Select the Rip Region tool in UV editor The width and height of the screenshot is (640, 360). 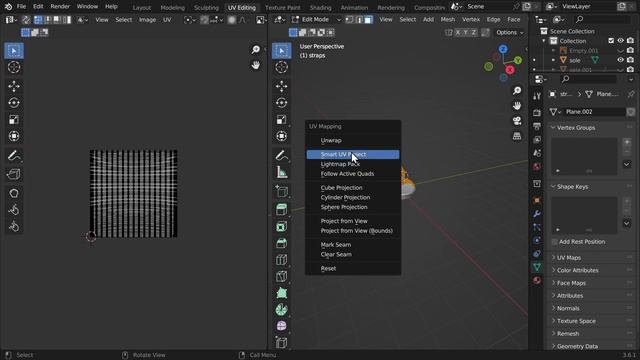(x=14, y=174)
